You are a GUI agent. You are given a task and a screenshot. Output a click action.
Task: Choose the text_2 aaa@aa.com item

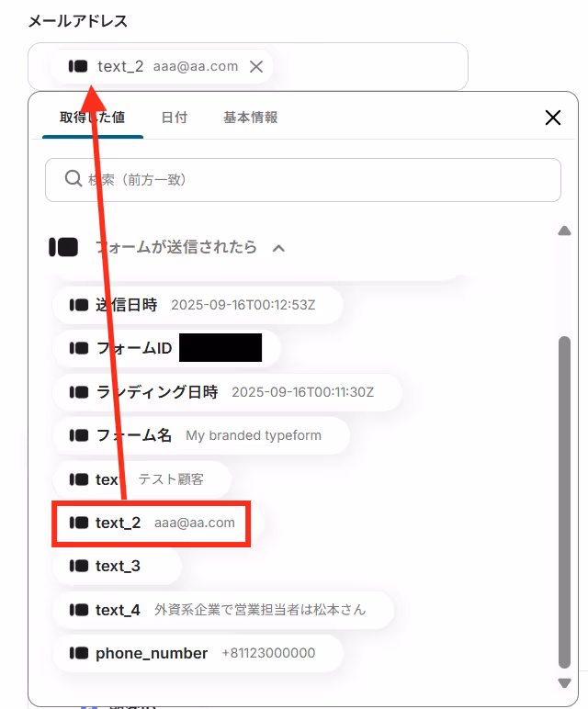pos(151,523)
